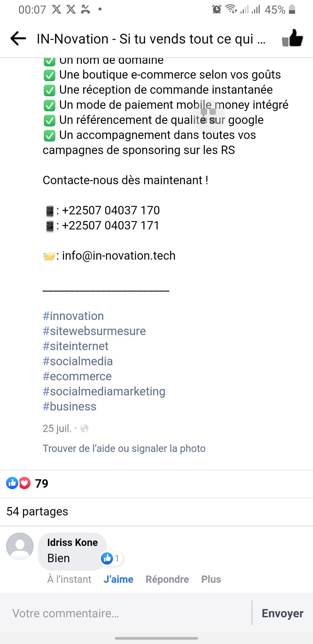Tap the heart reaction icon

pos(25,483)
